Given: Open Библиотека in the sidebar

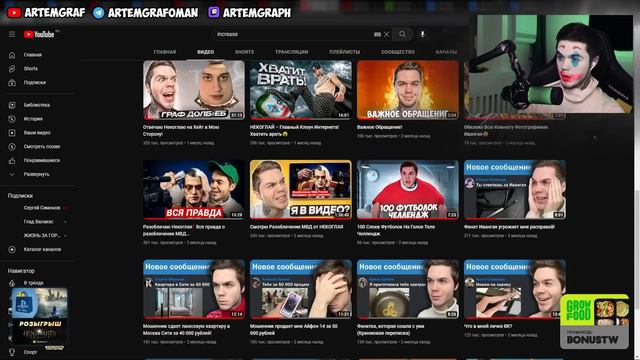Looking at the screenshot, I should coord(38,105).
